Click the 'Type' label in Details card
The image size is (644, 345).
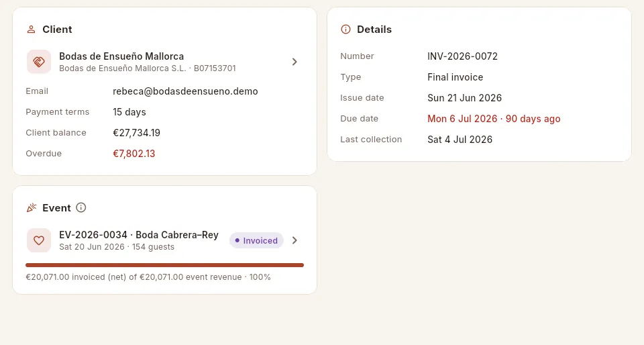(350, 77)
